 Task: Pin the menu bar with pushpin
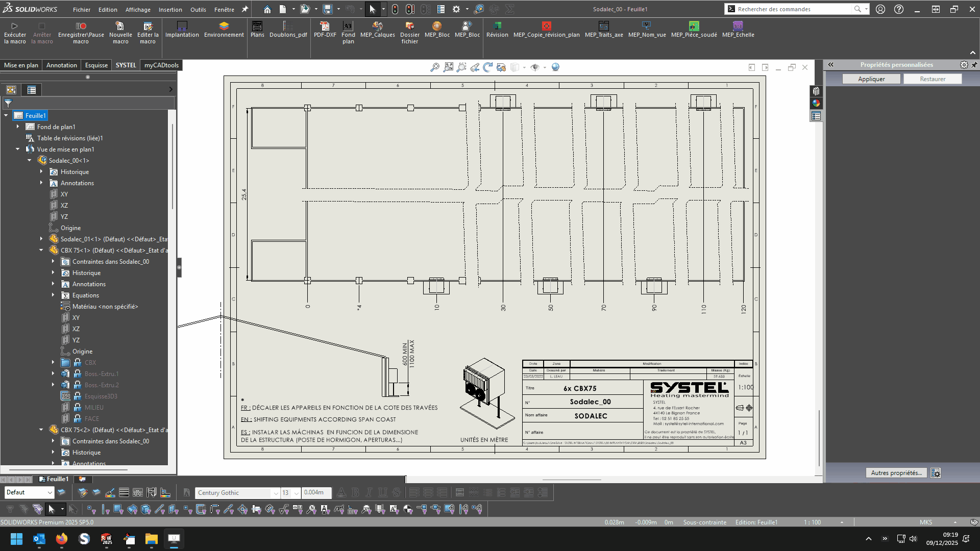pos(245,9)
